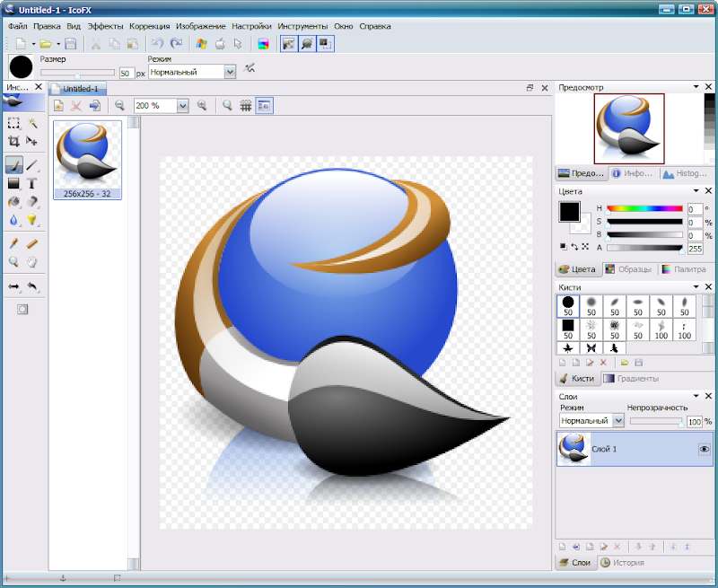Click the horizontal flip arrows tool
The image size is (718, 588).
pyautogui.click(x=13, y=286)
